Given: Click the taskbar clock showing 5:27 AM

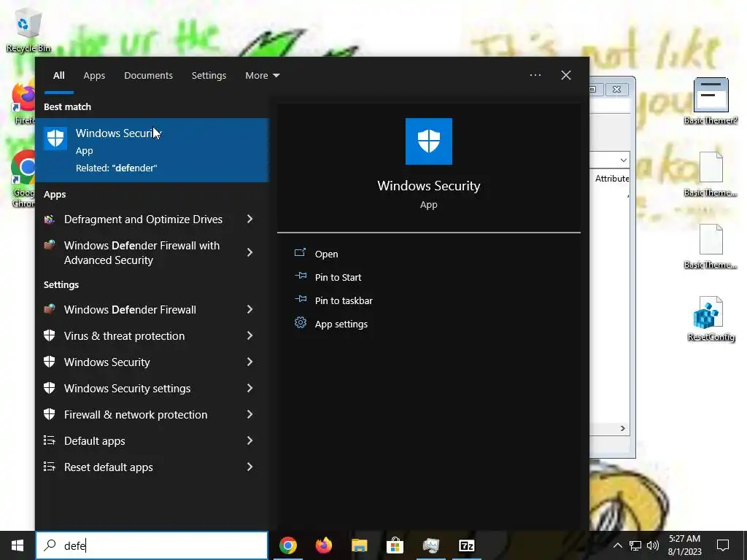Looking at the screenshot, I should click(x=684, y=545).
